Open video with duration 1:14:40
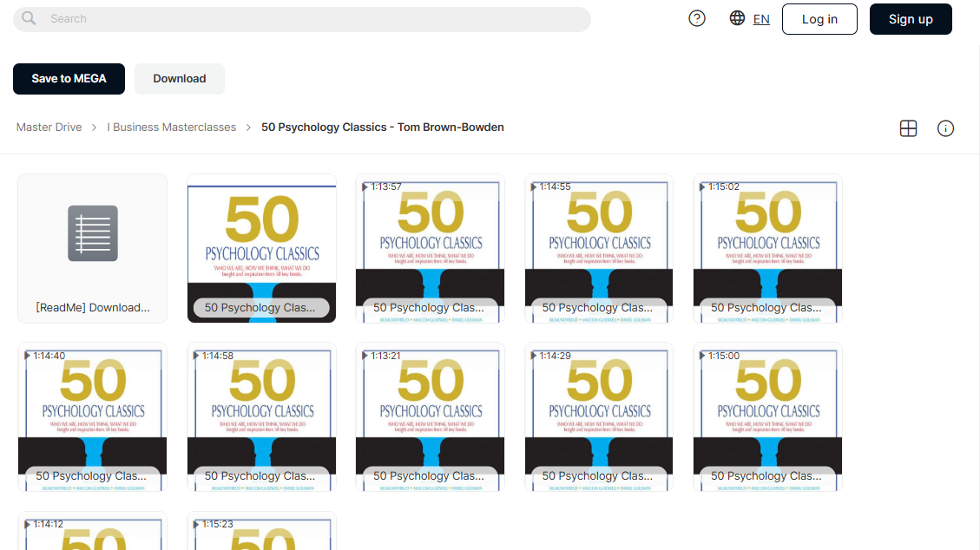Image resolution: width=980 pixels, height=550 pixels. 93,417
